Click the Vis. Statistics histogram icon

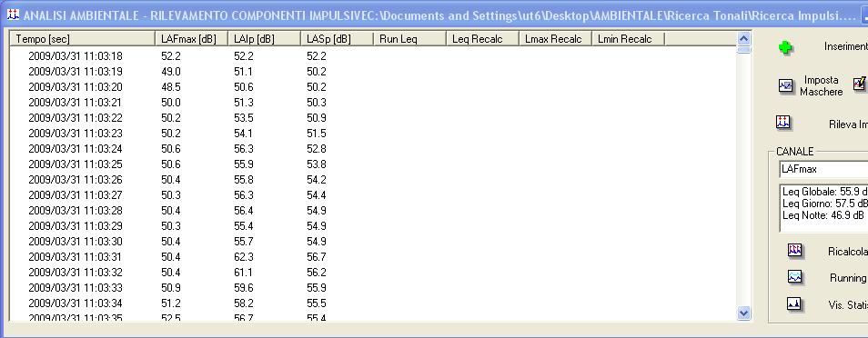click(x=794, y=303)
